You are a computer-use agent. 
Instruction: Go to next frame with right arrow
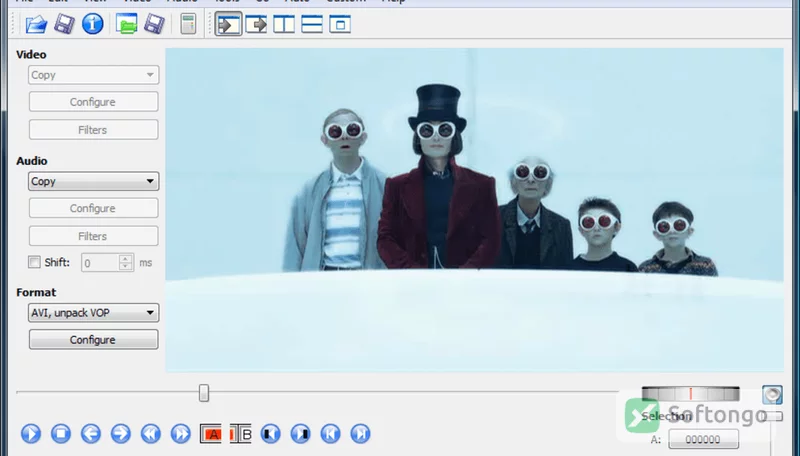click(x=121, y=434)
